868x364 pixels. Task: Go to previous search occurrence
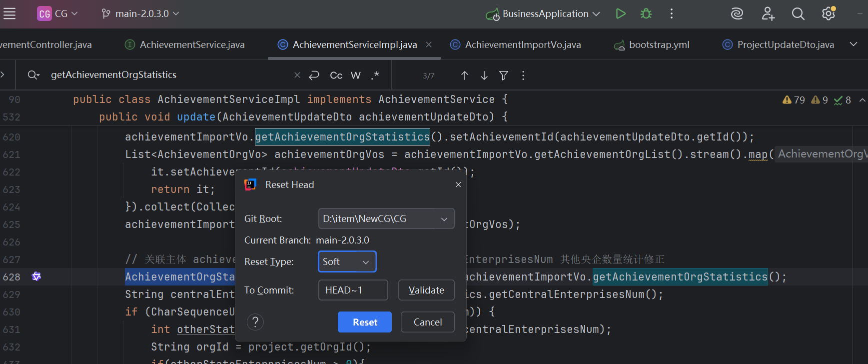[465, 75]
